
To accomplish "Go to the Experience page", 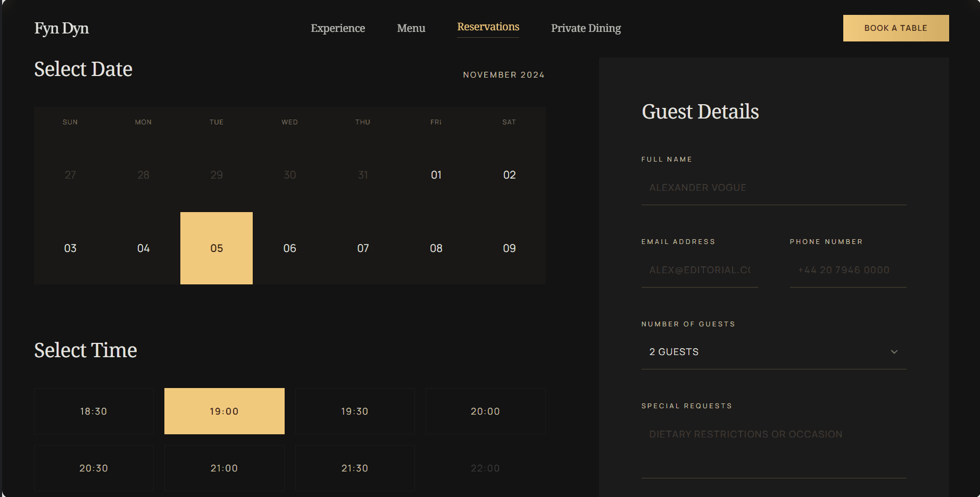I will click(x=337, y=28).
